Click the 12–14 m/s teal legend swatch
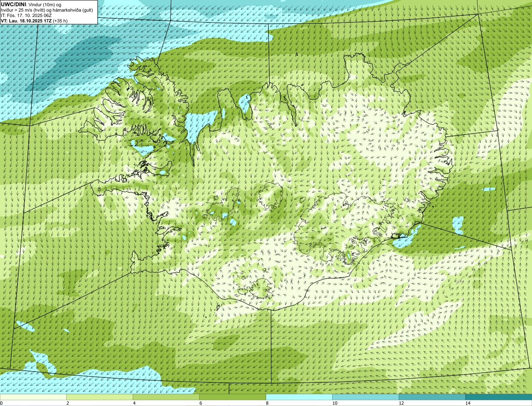Image resolution: width=532 pixels, height=406 pixels. pos(432,397)
